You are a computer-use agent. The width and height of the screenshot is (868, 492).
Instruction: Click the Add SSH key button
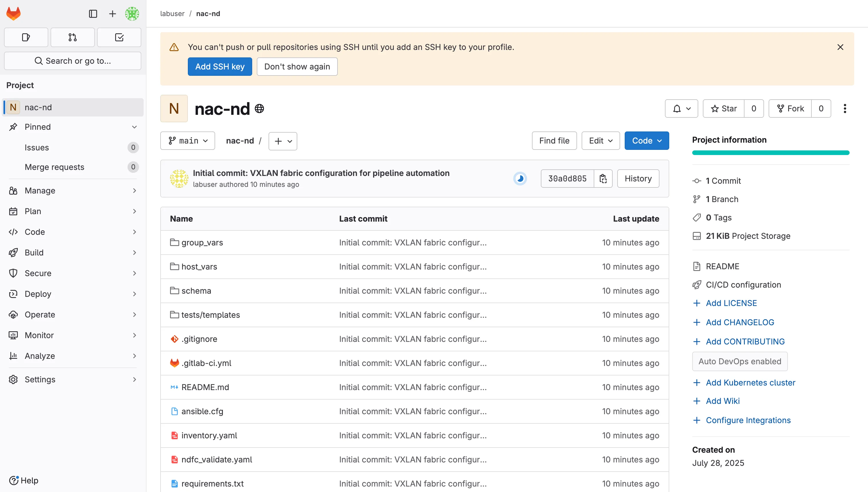pyautogui.click(x=219, y=66)
